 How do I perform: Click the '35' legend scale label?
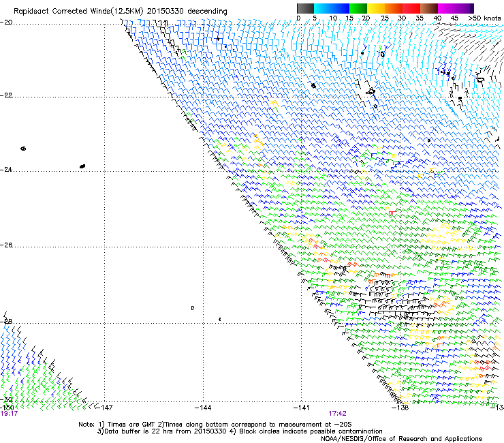(420, 18)
